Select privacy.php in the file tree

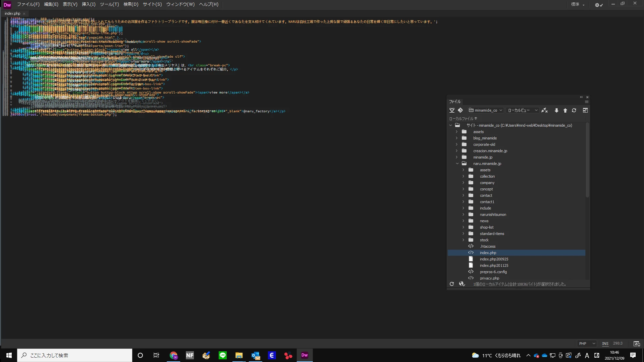[489, 278]
